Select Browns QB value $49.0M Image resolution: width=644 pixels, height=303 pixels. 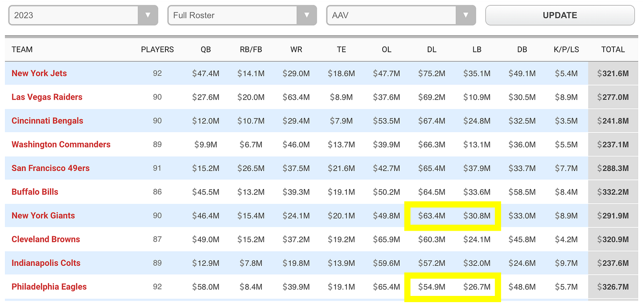tap(206, 239)
